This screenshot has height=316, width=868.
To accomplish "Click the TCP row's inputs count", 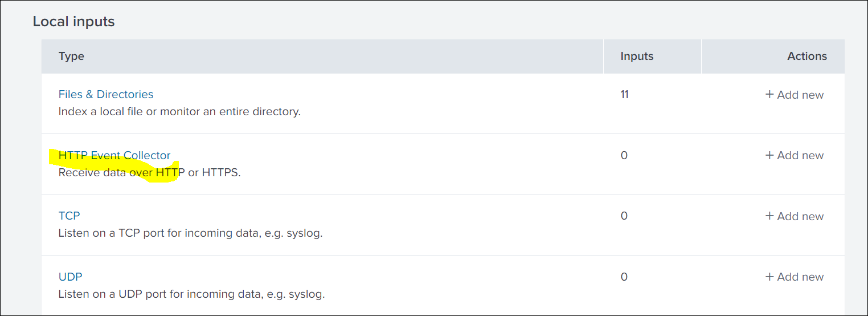I will pos(624,216).
